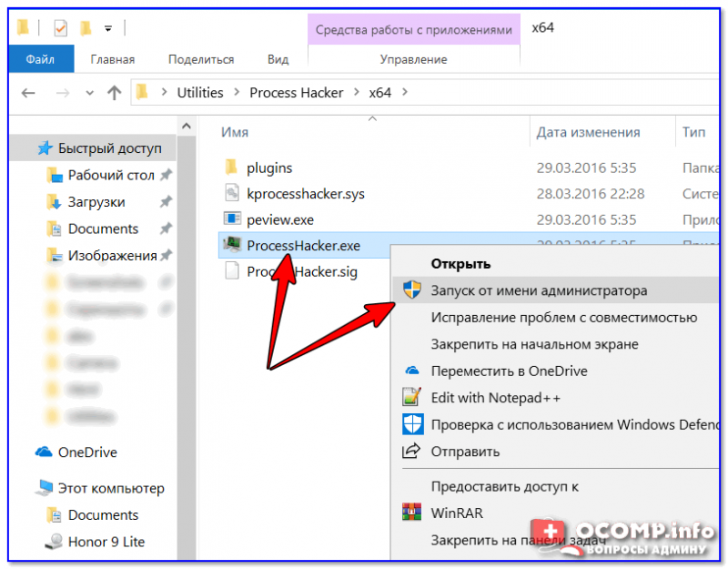Sort by the Дата изменения column
The image size is (728, 569).
588,132
